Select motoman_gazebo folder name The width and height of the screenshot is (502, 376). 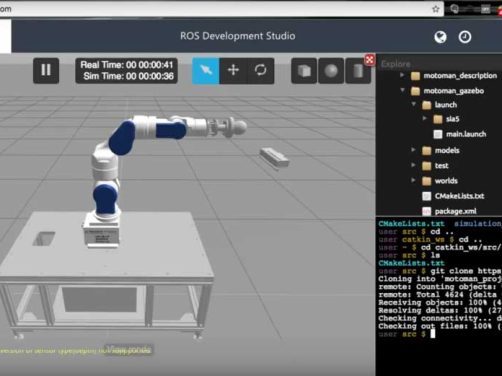(454, 91)
